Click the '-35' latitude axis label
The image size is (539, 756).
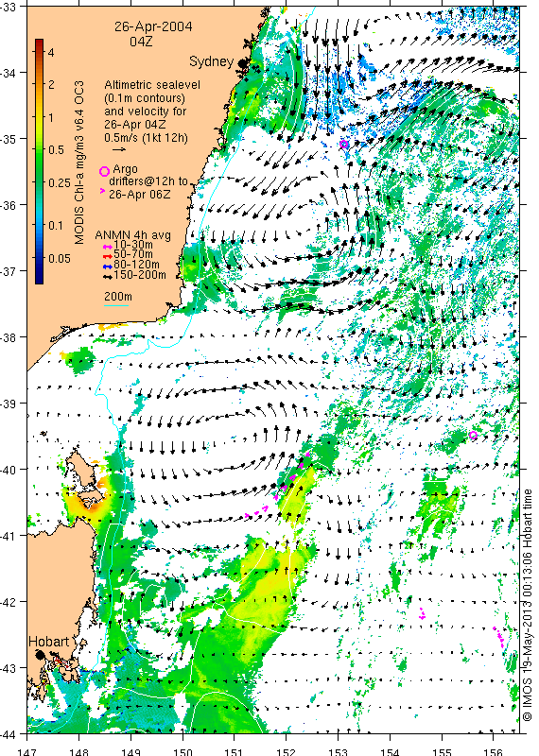[9, 138]
